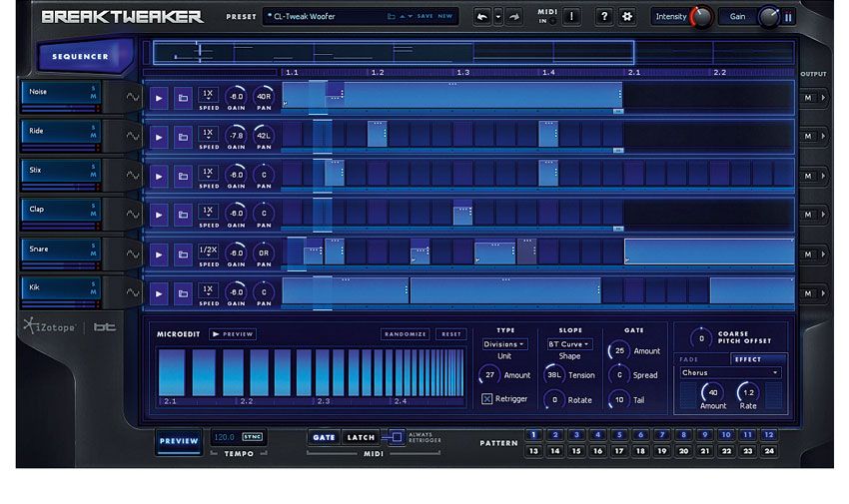Open the Kik track speed dropdown
The height and width of the screenshot is (504, 849).
(x=208, y=290)
